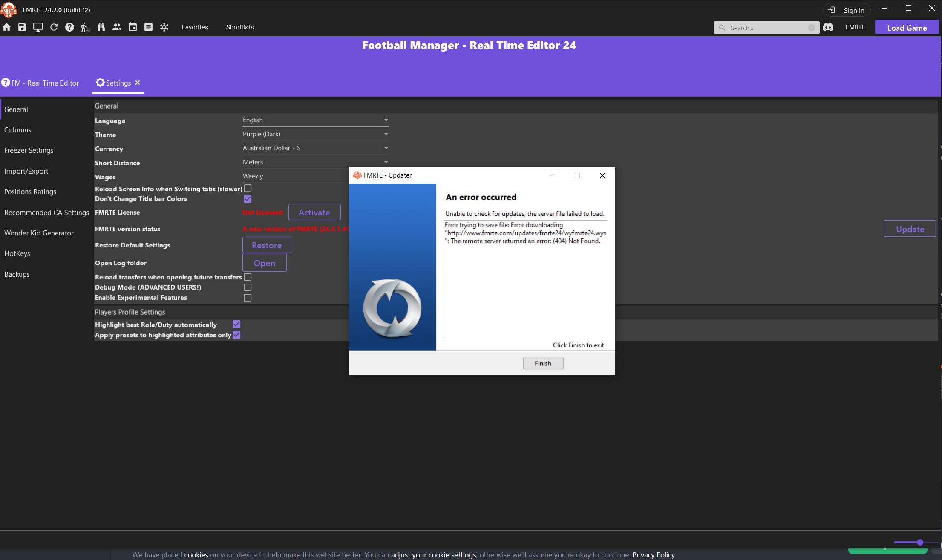This screenshot has width=942, height=560.
Task: Clear the search box with X icon
Action: 812,28
